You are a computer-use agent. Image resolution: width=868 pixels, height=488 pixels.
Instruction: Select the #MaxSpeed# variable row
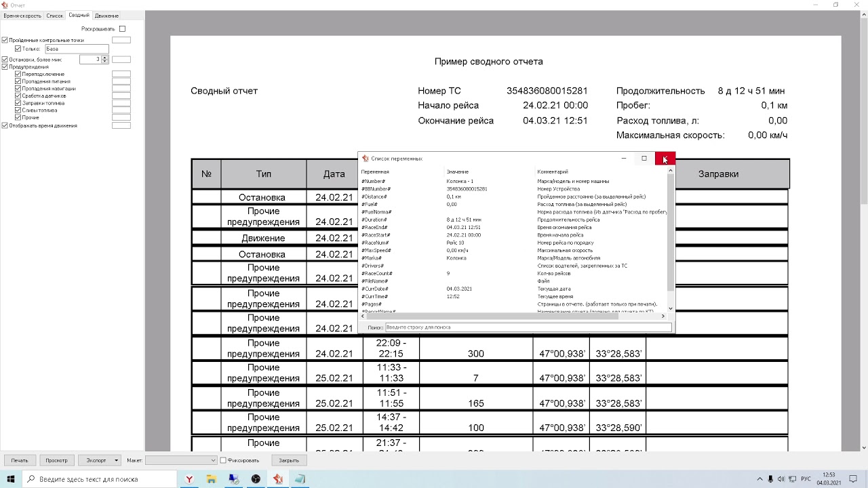click(514, 251)
